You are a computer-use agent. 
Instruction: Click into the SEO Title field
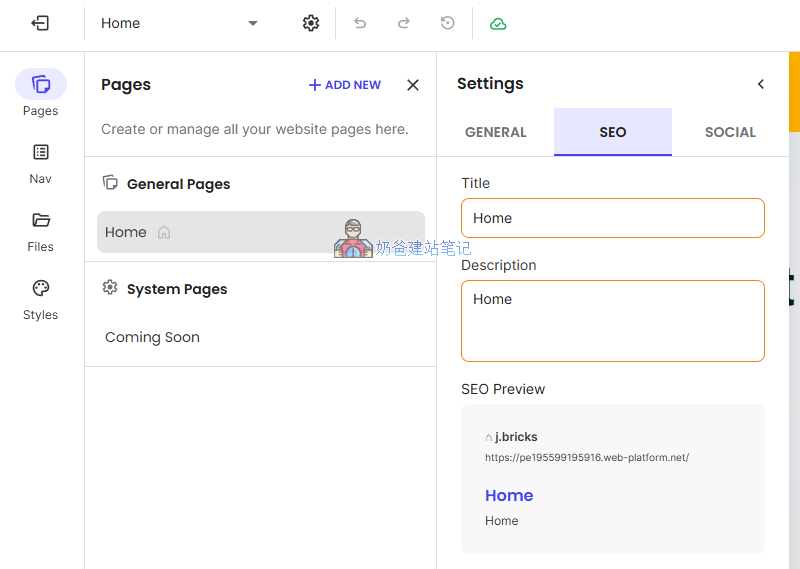click(612, 218)
